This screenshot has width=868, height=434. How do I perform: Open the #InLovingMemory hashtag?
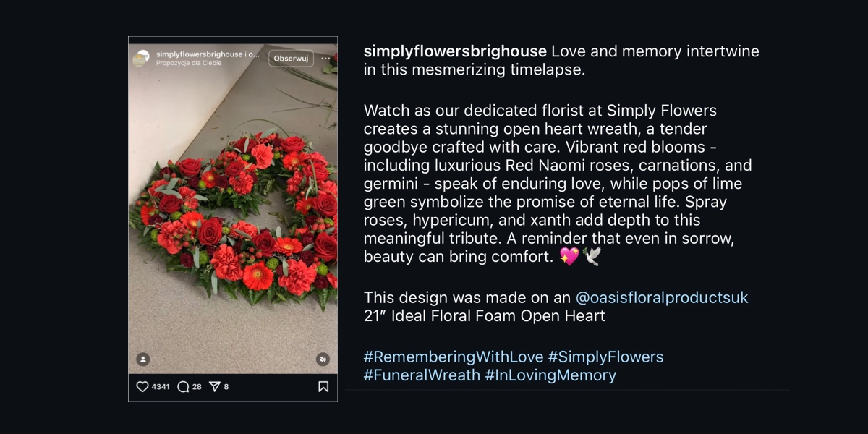click(550, 375)
